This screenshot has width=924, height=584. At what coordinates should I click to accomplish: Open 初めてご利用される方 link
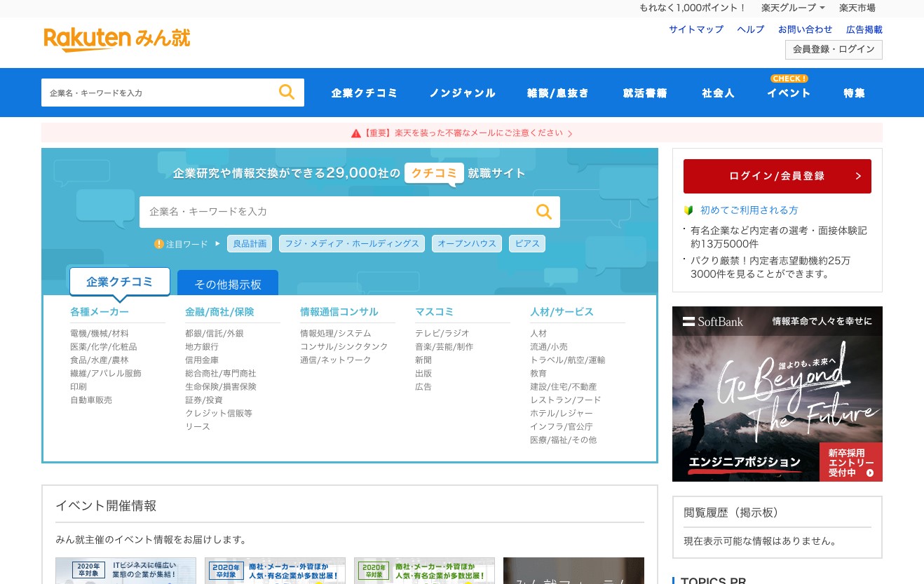pos(749,210)
